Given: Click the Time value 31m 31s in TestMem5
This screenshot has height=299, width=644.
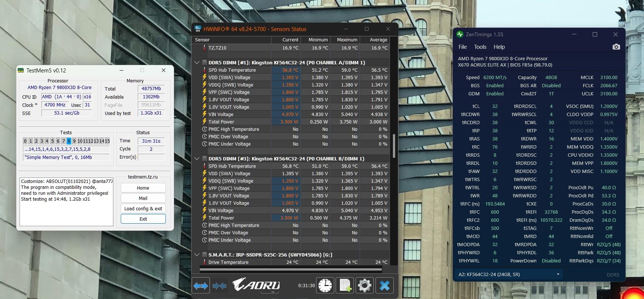Looking at the screenshot, I should coord(151,141).
